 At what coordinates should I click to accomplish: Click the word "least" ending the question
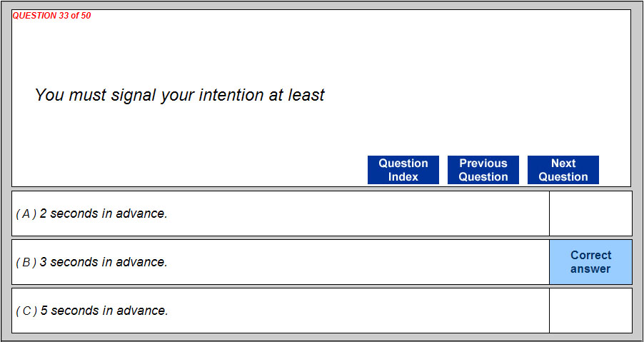coord(306,95)
